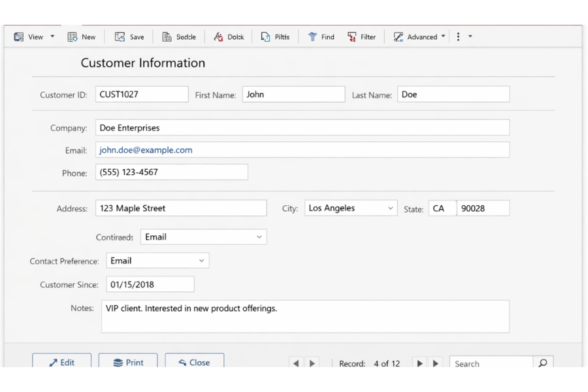Click the Dolck toolbar icon

pos(219,37)
